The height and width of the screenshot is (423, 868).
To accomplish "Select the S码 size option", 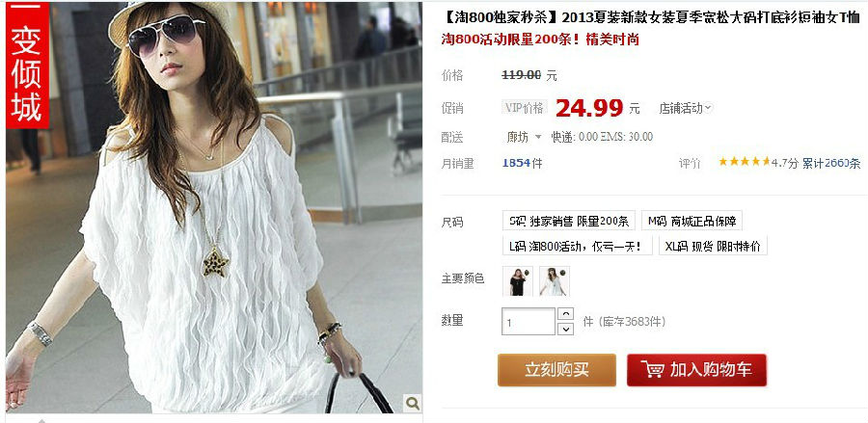I will click(569, 222).
